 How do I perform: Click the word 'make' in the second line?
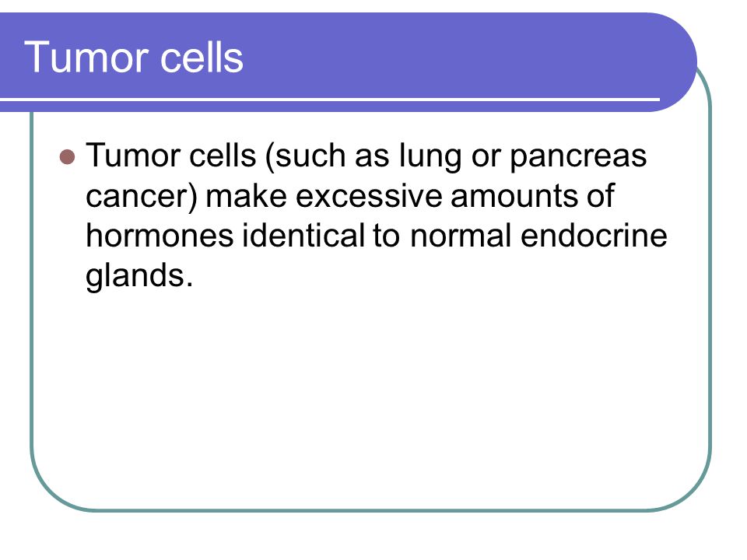pos(246,196)
